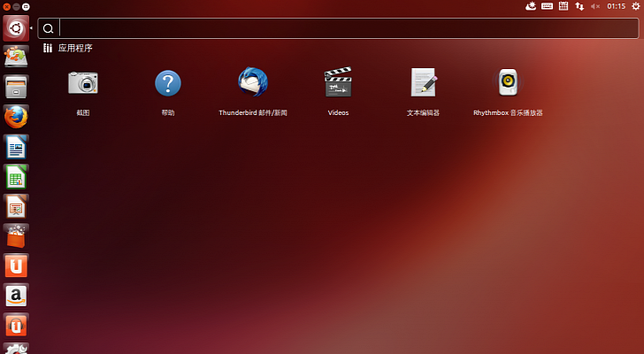
Task: Click the "Rhythmbox 音乐播放器" label
Action: pyautogui.click(x=508, y=112)
